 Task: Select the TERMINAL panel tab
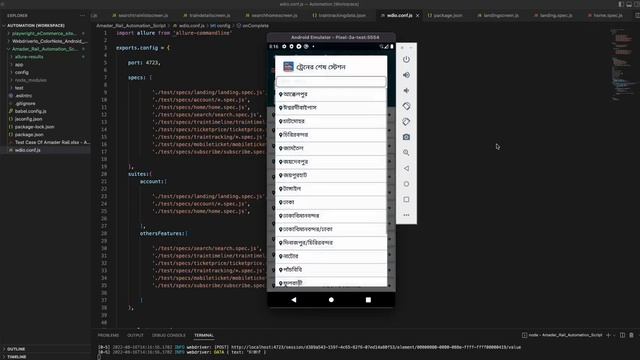[x=204, y=335]
